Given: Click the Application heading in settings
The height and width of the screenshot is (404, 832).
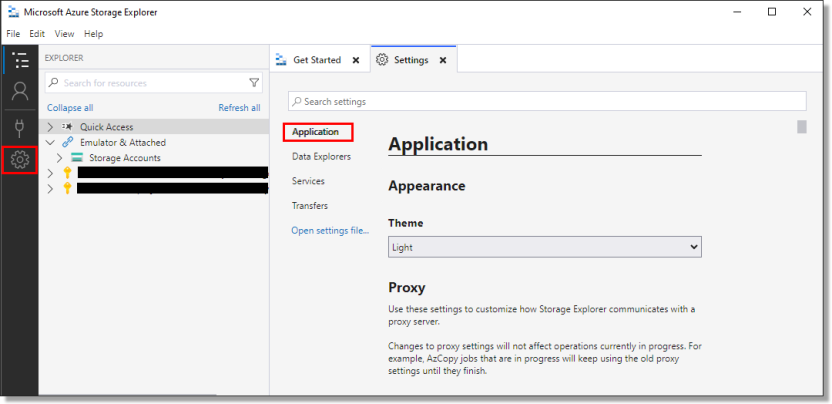Looking at the screenshot, I should coord(438,144).
